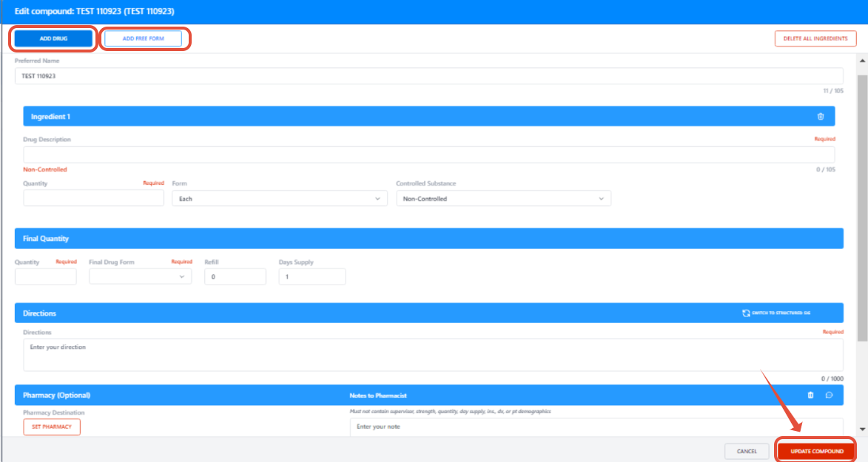The image size is (868, 462).
Task: Click the Drug Description input field
Action: tap(429, 154)
